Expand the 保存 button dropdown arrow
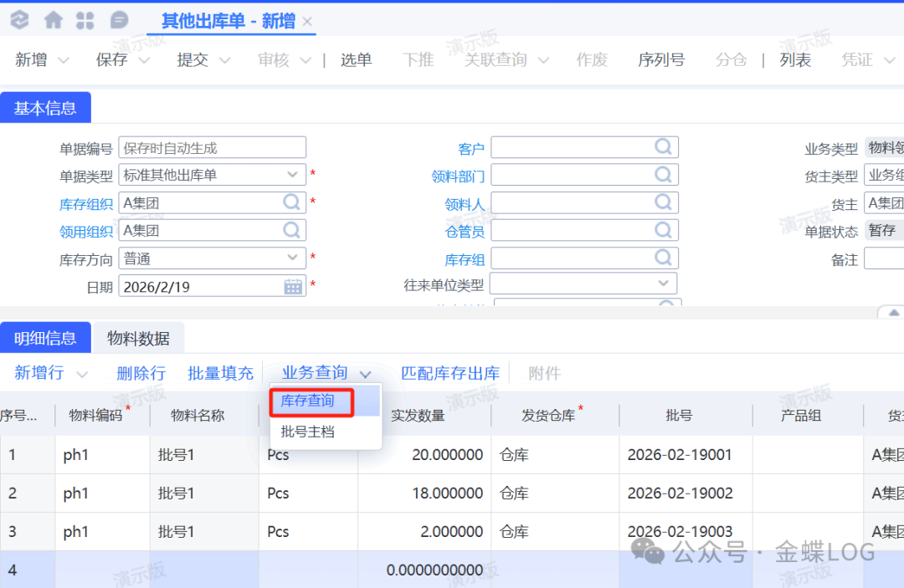904x588 pixels. 144,60
